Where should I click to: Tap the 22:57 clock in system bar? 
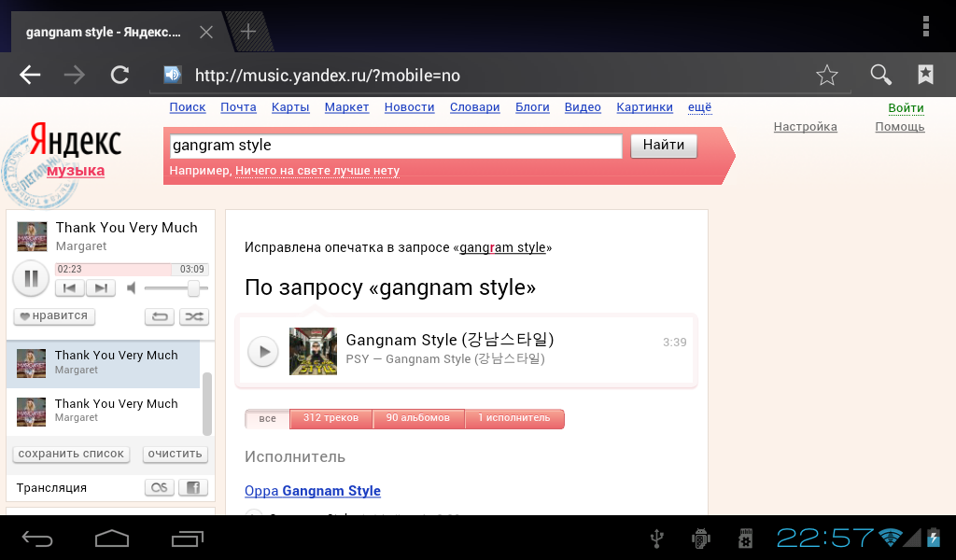coord(825,538)
